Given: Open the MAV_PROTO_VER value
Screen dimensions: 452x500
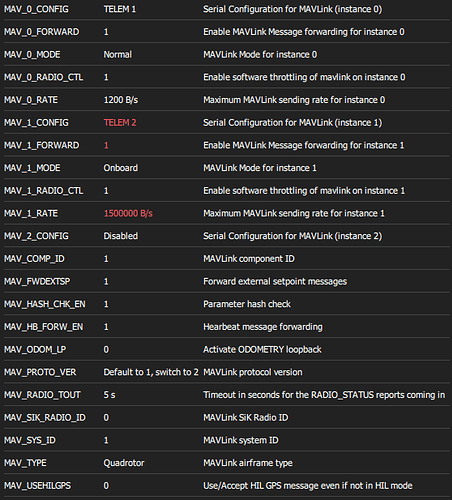Looking at the screenshot, I should [151, 372].
